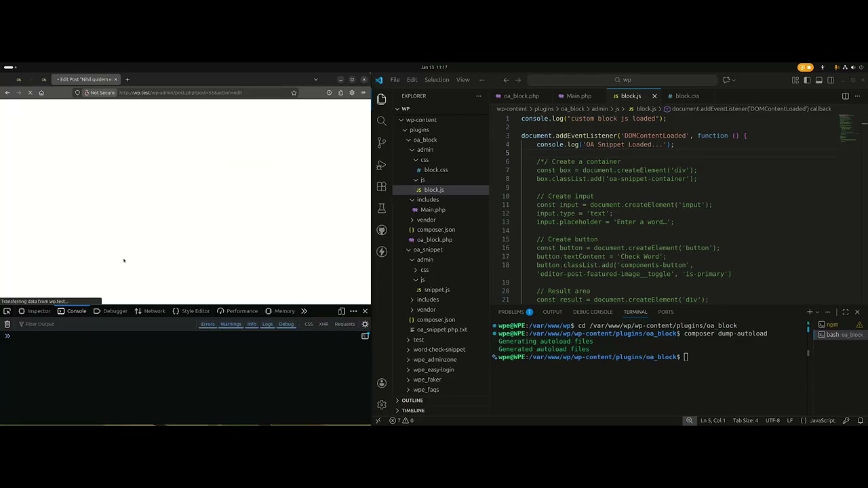
Task: Click Tab Size: 4 indicator
Action: click(745, 421)
